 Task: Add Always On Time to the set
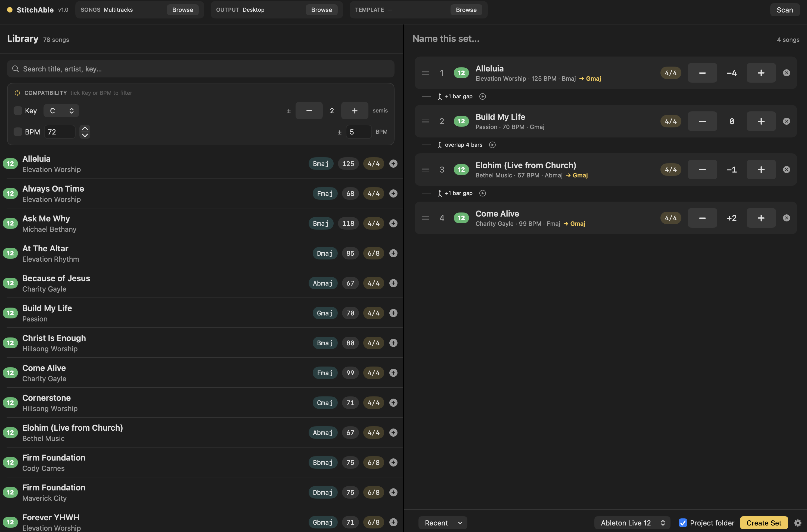click(393, 193)
